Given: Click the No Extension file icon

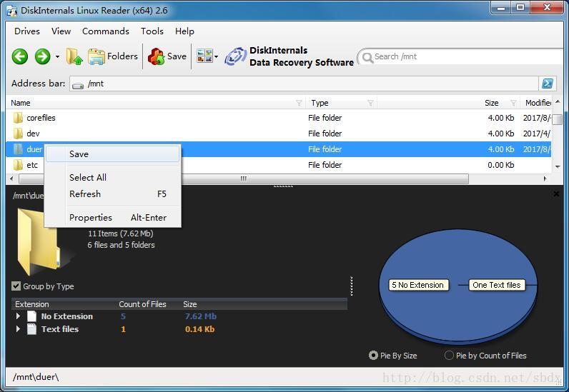Looking at the screenshot, I should click(32, 316).
